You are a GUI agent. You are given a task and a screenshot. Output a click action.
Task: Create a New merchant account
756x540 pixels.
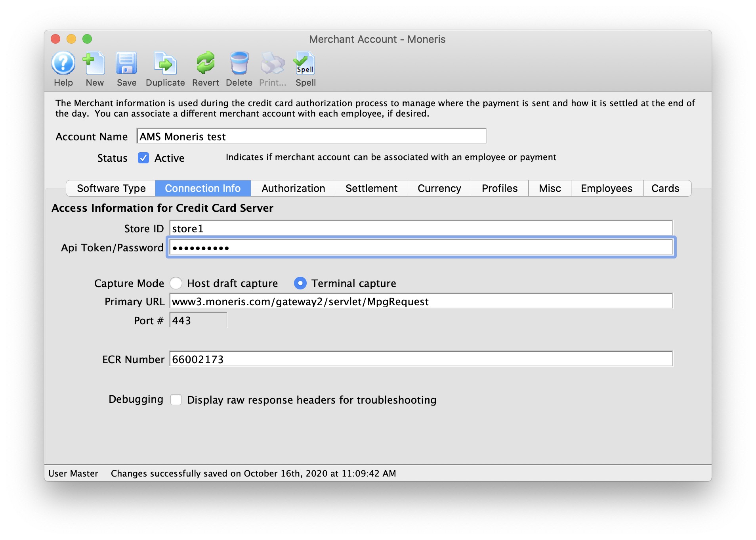(94, 63)
